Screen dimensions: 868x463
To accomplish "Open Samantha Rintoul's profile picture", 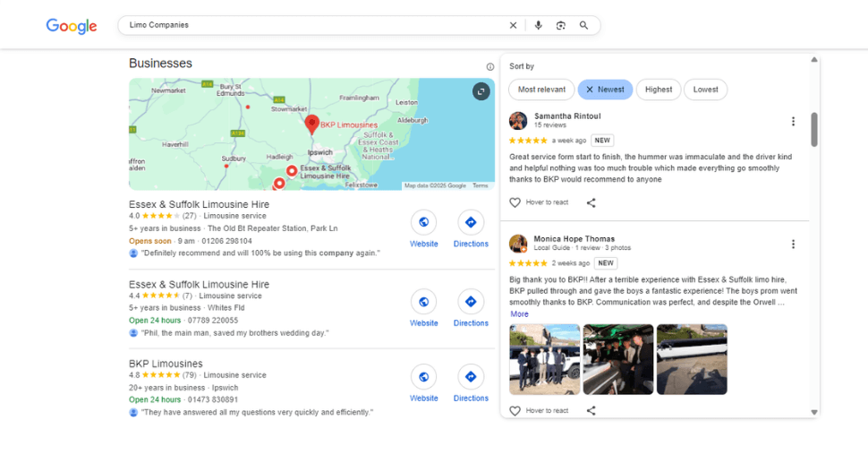I will (518, 121).
